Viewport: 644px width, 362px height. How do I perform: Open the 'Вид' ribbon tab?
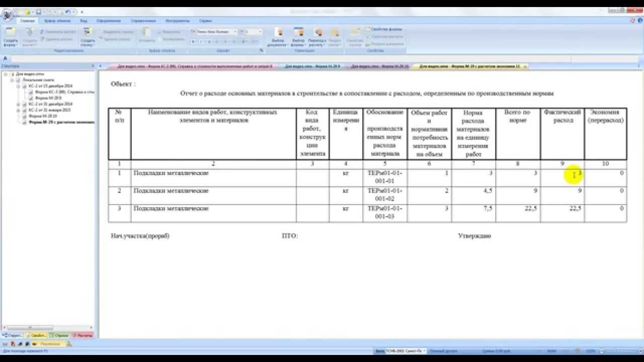pyautogui.click(x=84, y=21)
